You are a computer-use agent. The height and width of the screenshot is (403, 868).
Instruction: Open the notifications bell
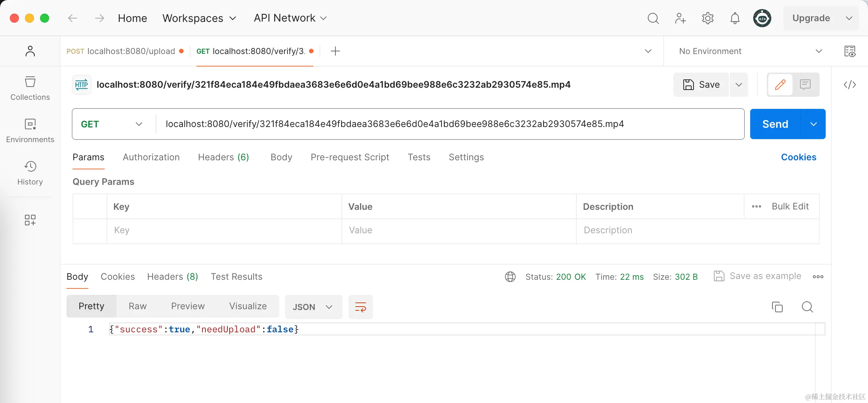point(735,18)
